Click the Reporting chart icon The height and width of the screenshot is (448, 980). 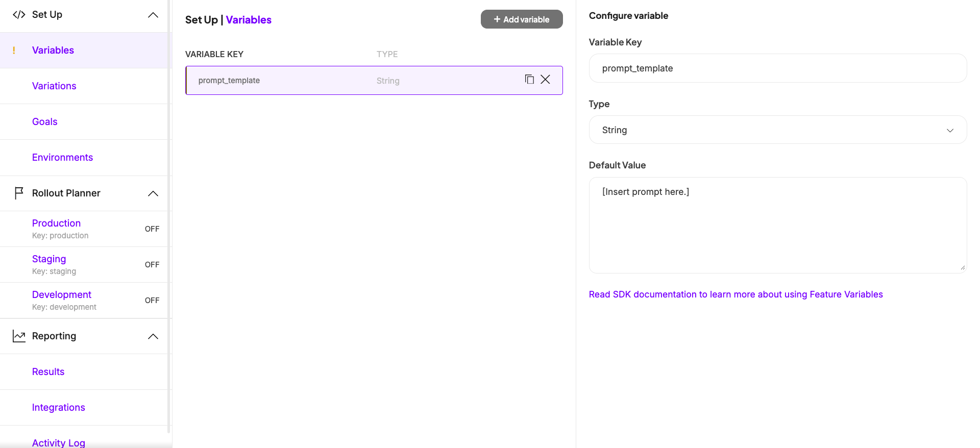click(19, 336)
